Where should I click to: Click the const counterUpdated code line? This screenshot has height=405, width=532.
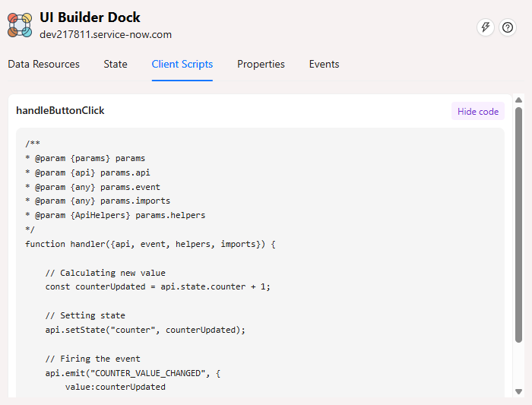tap(157, 286)
